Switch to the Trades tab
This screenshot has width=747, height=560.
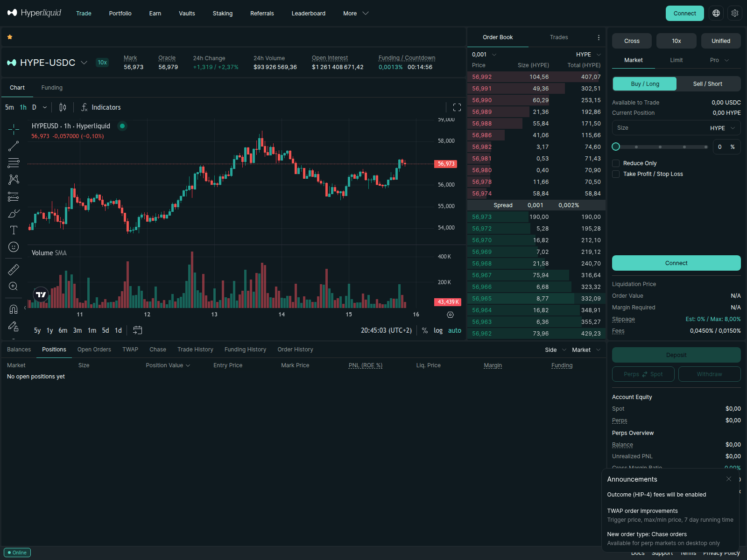pyautogui.click(x=559, y=37)
